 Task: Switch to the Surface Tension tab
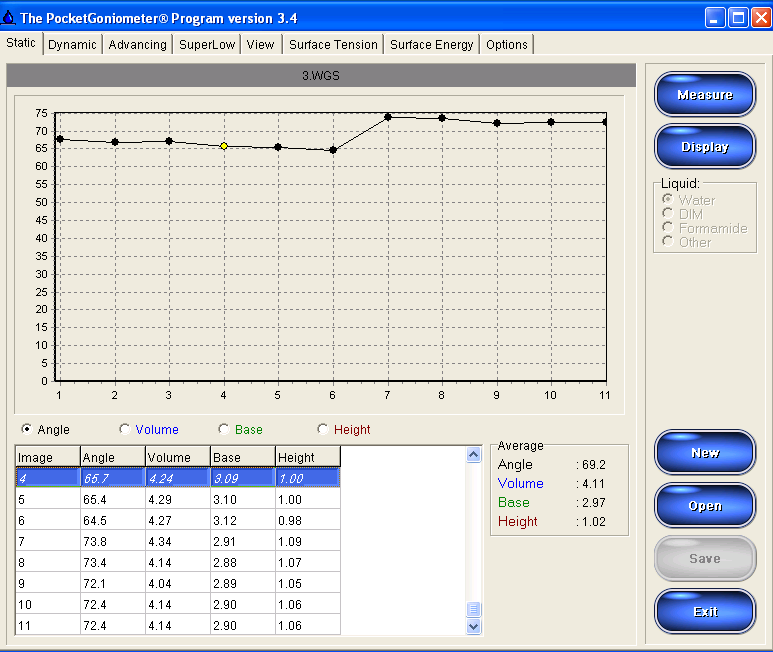333,44
